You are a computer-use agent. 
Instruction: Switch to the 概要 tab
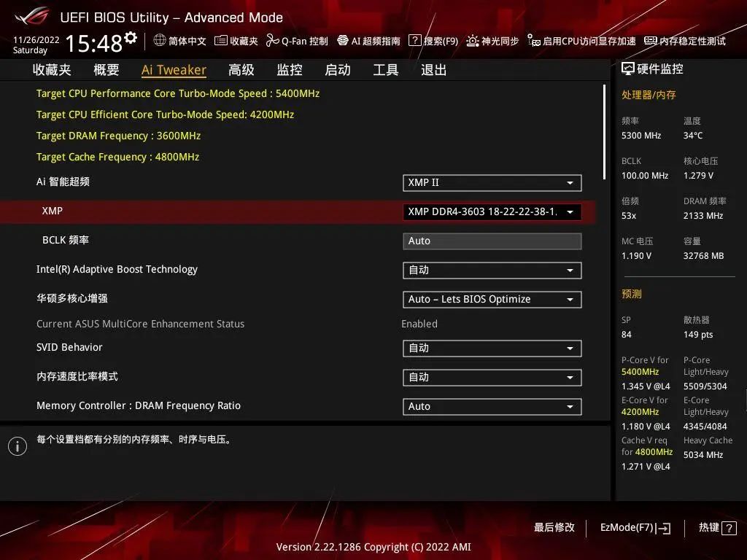[107, 70]
